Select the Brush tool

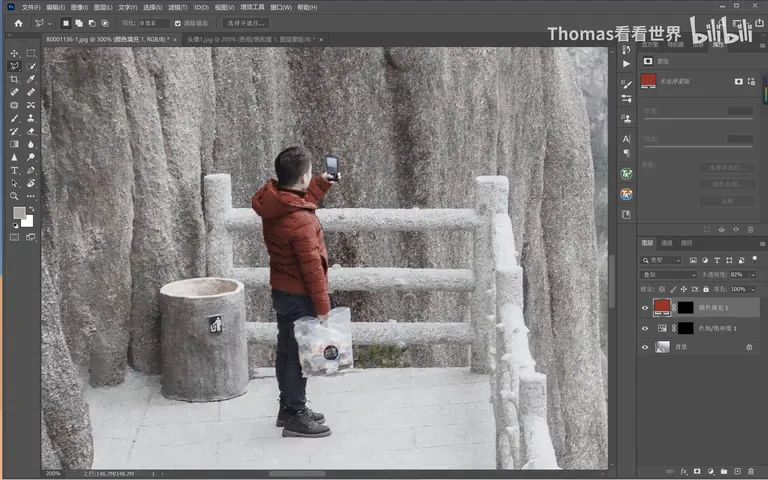pyautogui.click(x=14, y=118)
